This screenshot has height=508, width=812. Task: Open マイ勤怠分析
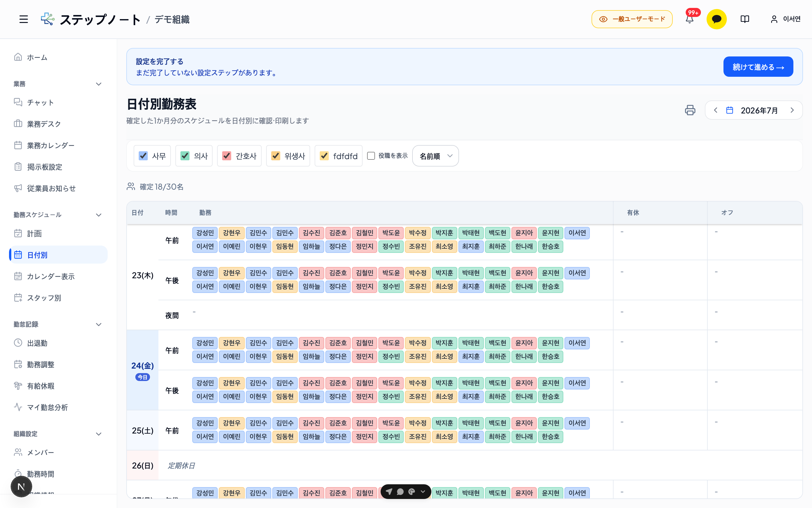(x=58, y=408)
